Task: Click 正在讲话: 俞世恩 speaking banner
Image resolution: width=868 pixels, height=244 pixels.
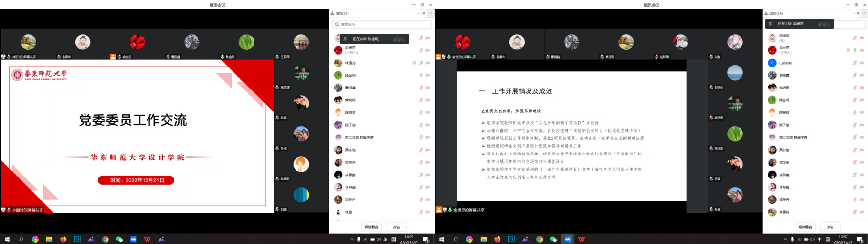Action: click(800, 23)
